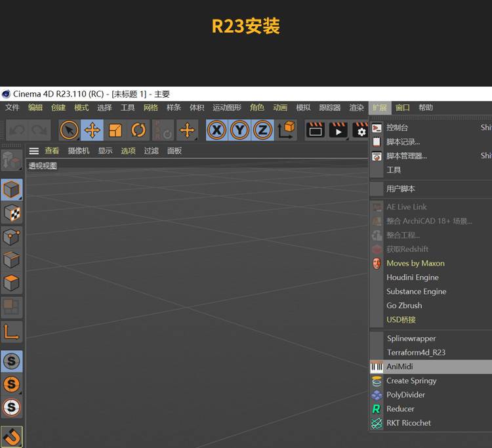Choose 控制台 from the extensions menu

click(431, 127)
